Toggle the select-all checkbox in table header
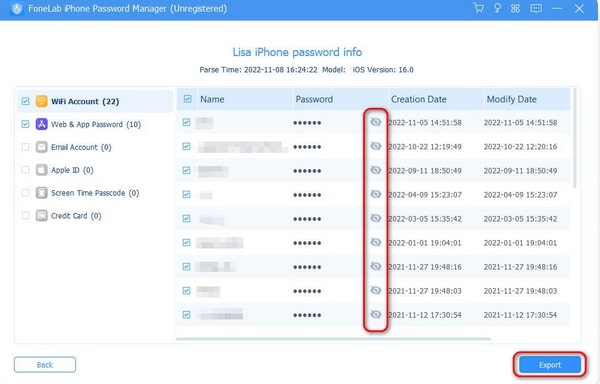Screen dimensions: 600x384 pos(188,99)
